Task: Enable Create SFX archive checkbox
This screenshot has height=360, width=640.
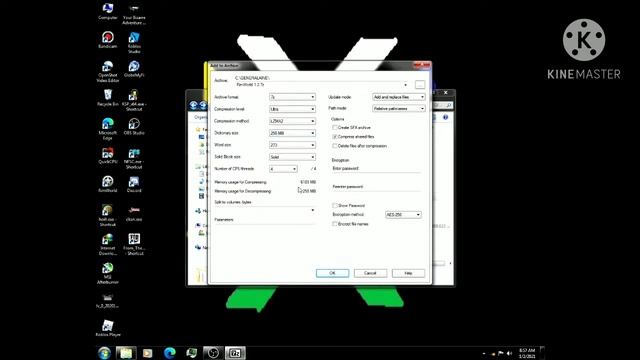Action: pyautogui.click(x=335, y=128)
